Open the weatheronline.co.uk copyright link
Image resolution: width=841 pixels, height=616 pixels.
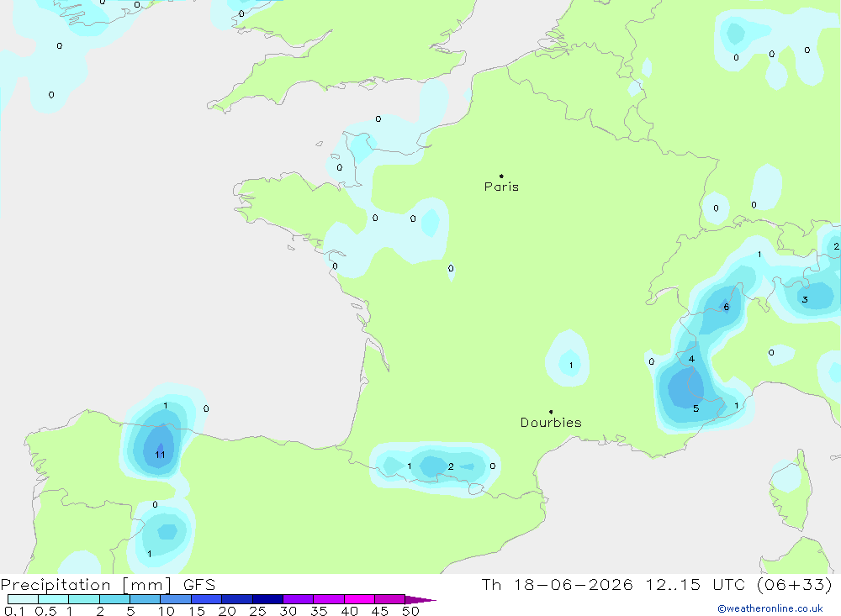pyautogui.click(x=770, y=608)
